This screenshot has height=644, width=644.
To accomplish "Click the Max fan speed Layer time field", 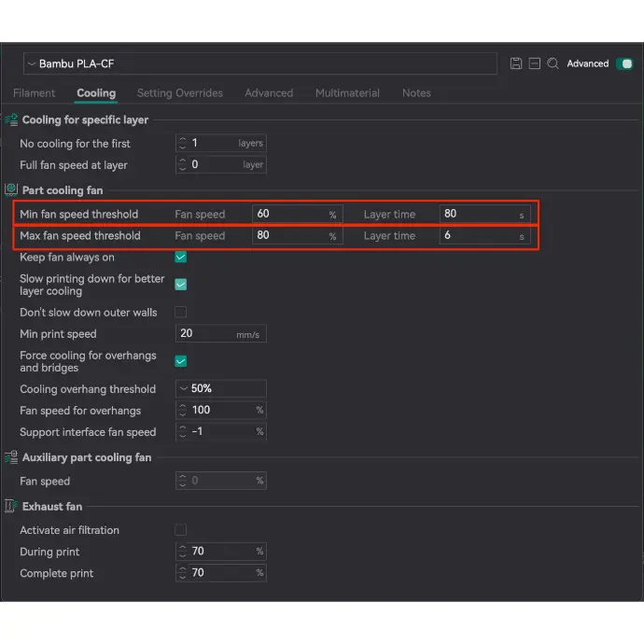I will pyautogui.click(x=476, y=236).
